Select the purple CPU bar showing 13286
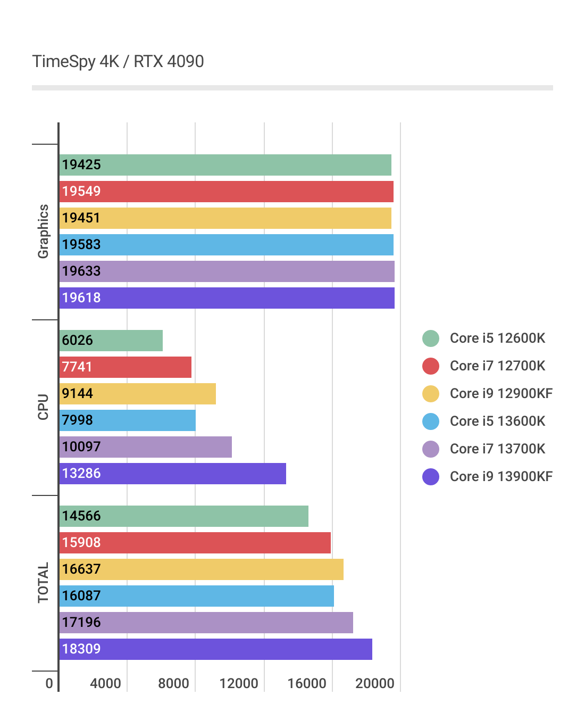Screen dimensions: 585x728 173,474
